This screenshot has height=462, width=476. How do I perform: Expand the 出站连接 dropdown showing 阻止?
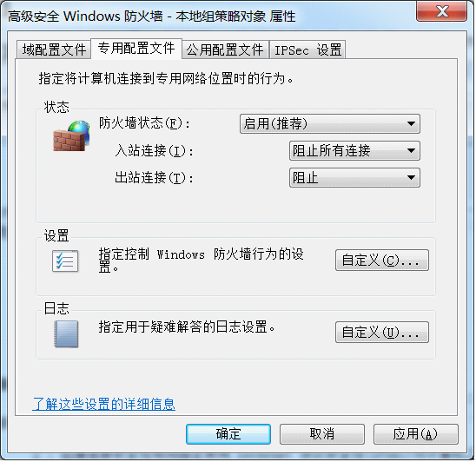coord(355,177)
